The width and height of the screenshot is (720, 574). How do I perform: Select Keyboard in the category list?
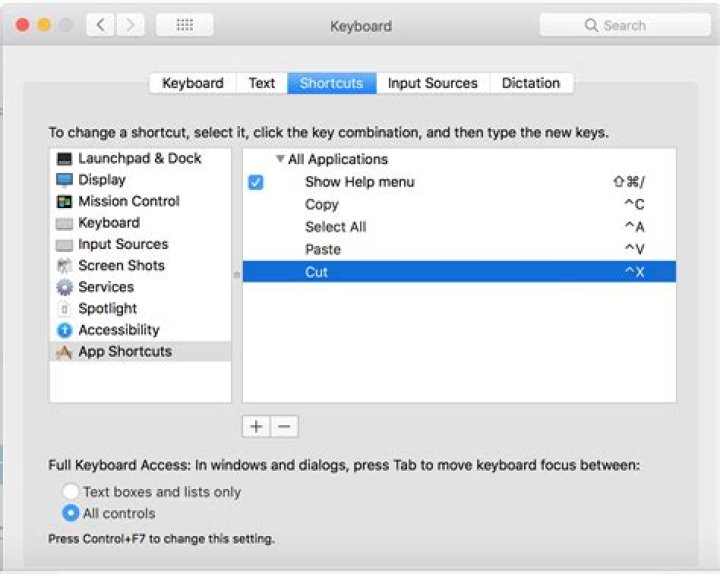140,223
